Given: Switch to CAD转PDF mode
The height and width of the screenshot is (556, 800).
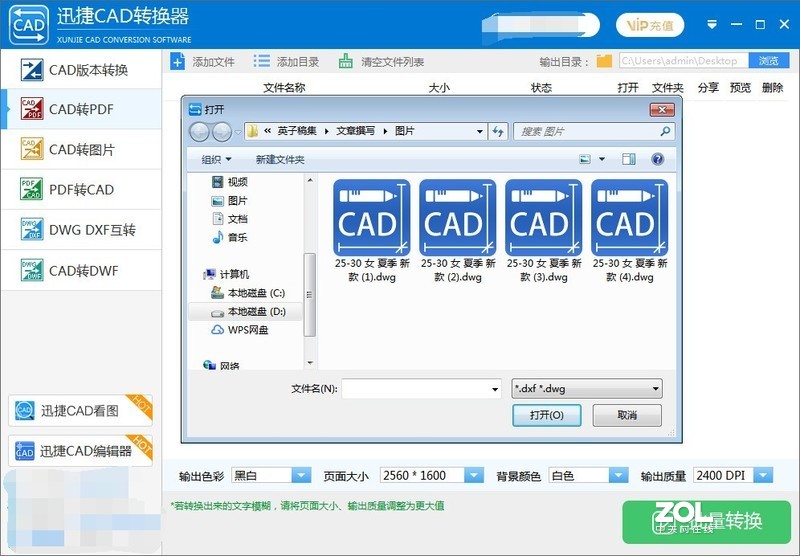Looking at the screenshot, I should (x=82, y=109).
